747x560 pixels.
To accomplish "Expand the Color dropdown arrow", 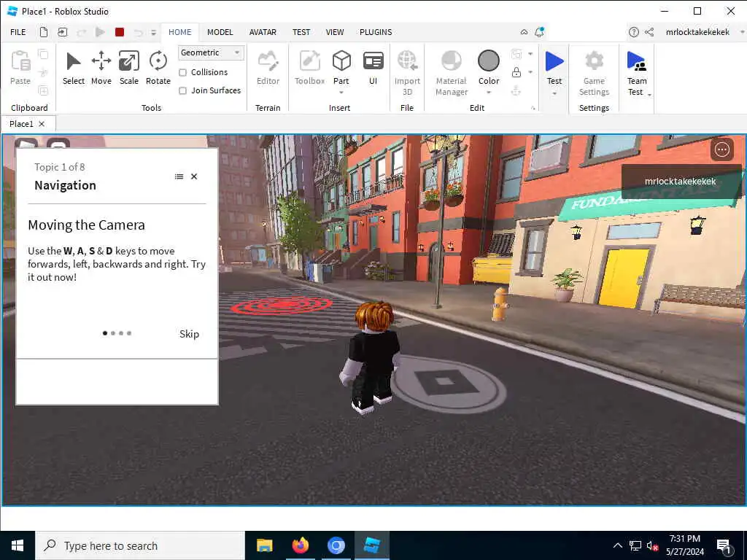I will click(x=489, y=93).
